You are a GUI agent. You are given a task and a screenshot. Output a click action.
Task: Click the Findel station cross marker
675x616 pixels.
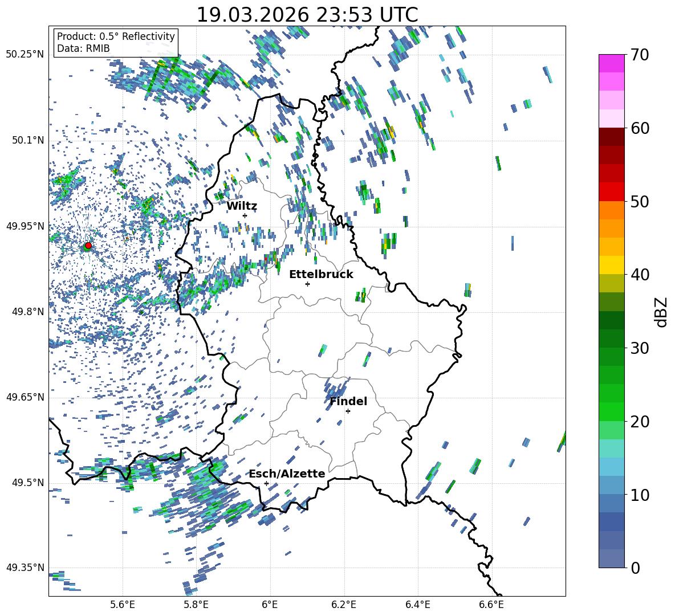(348, 411)
